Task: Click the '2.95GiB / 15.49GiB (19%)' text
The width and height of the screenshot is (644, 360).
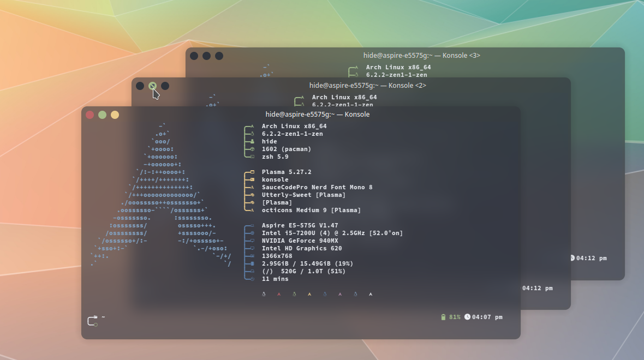Action: coord(307,263)
